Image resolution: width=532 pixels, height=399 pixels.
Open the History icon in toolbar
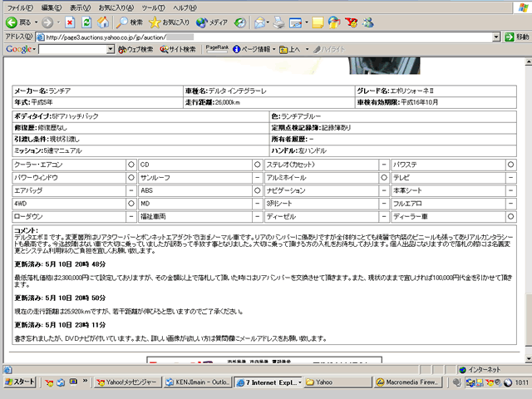pyautogui.click(x=240, y=22)
